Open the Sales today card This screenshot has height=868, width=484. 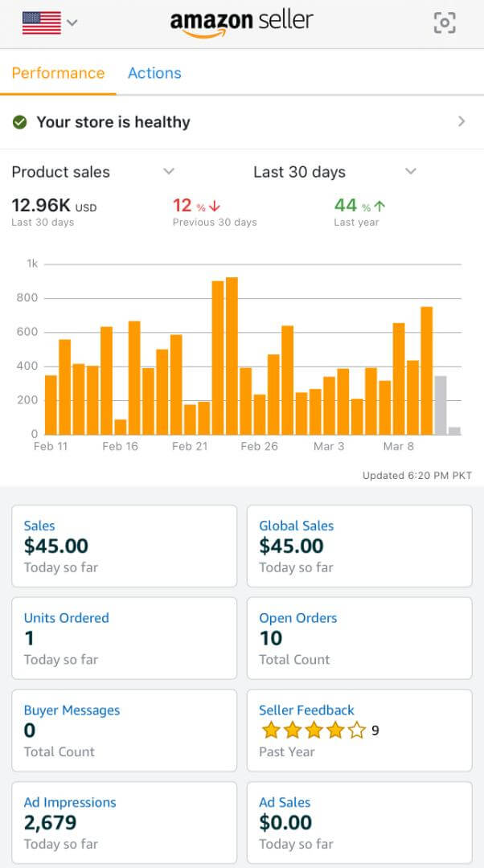tap(124, 546)
